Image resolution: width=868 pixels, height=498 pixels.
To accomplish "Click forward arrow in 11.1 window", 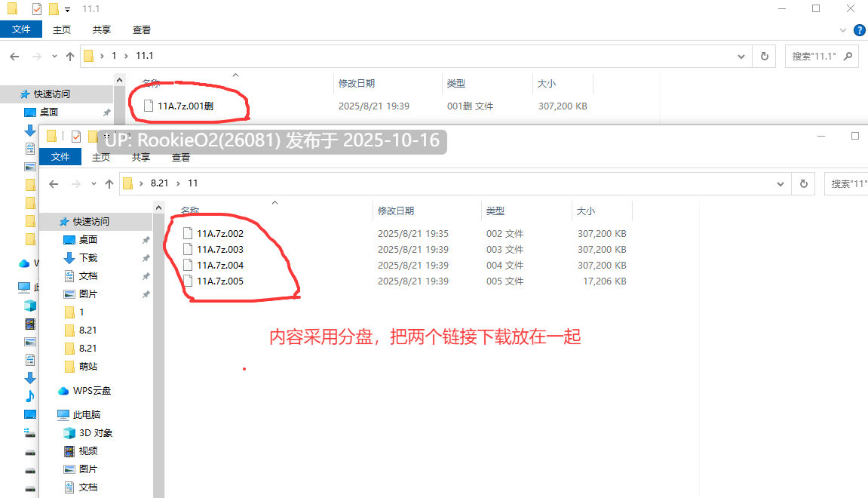I will pos(36,56).
